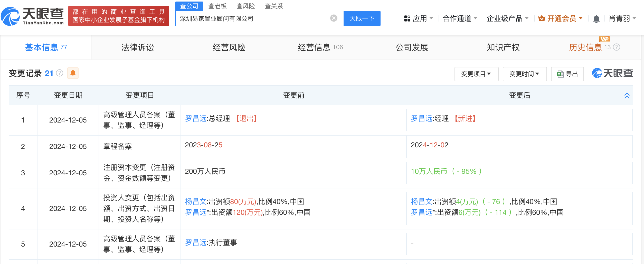
Task: Click the 序号 column header
Action: coord(23,95)
